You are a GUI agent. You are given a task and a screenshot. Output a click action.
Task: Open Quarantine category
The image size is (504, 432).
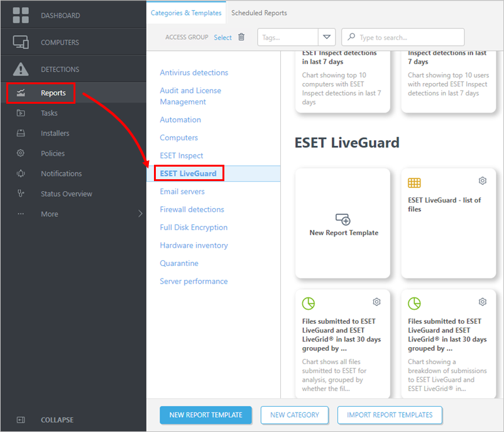coord(179,263)
